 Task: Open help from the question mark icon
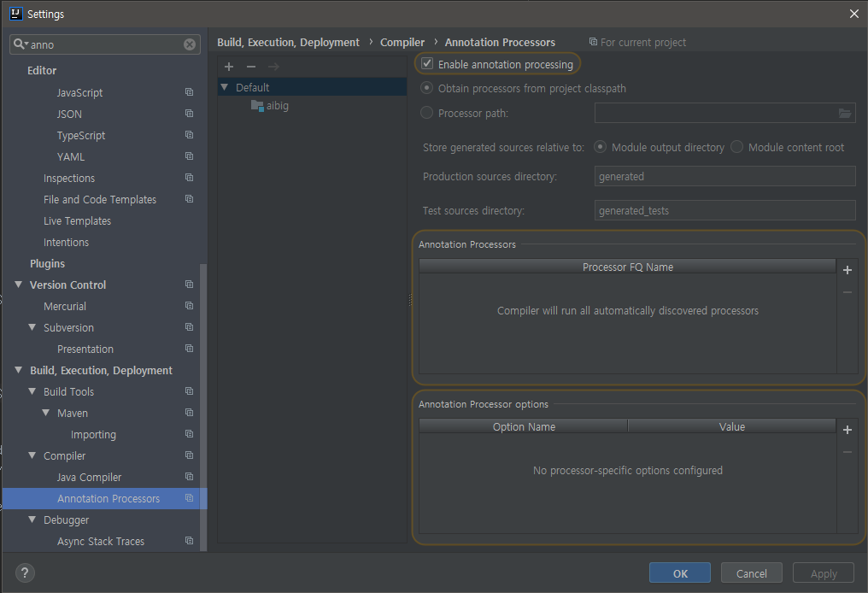[24, 572]
